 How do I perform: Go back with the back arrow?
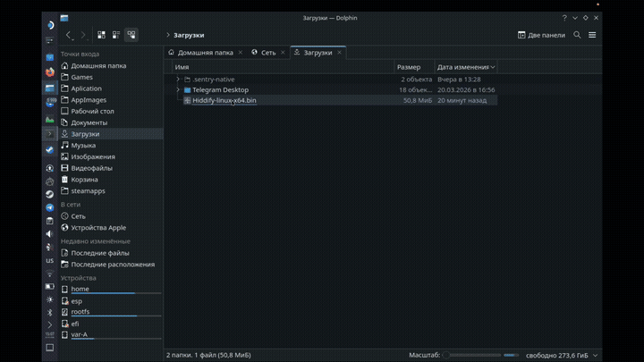(x=69, y=35)
